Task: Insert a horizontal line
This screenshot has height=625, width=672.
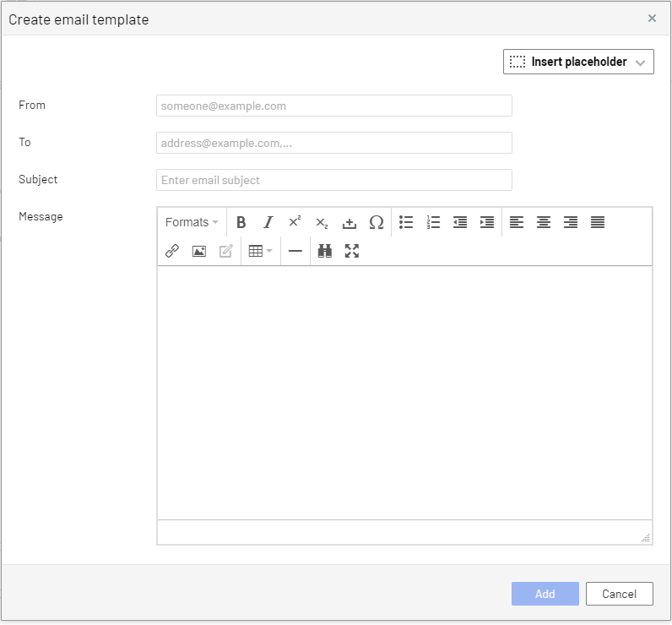Action: (x=295, y=251)
